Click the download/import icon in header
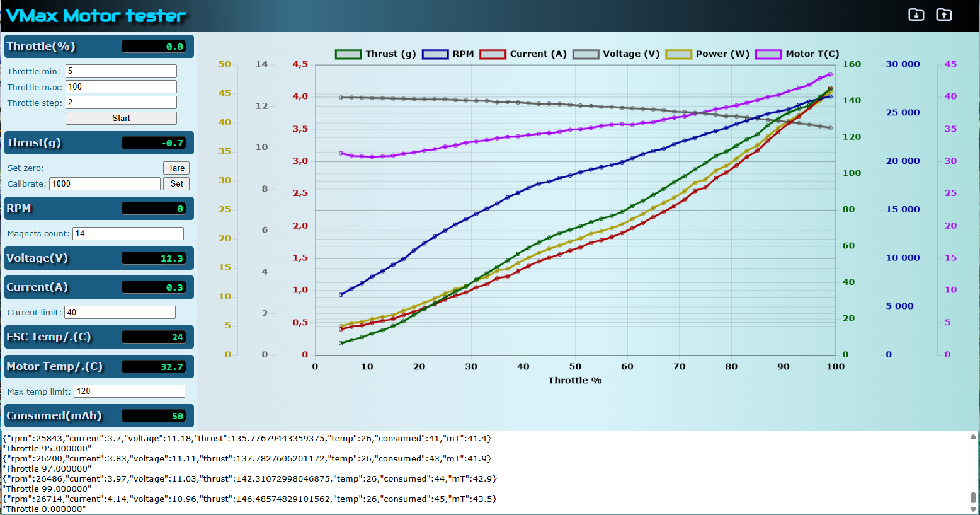Viewport: 980px width, 515px height. (x=916, y=14)
